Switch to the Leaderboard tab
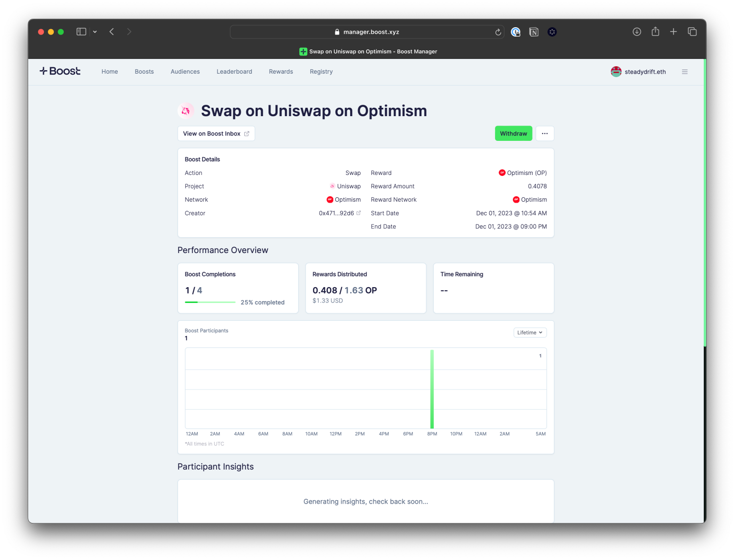 (234, 71)
